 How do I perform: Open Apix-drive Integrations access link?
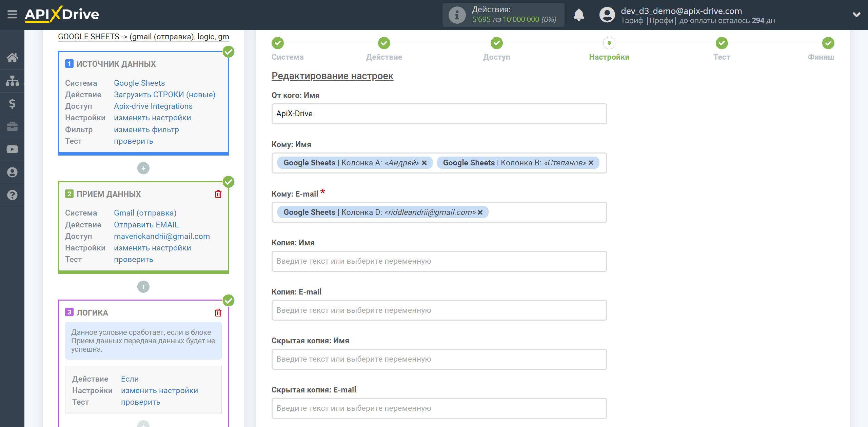coord(153,106)
